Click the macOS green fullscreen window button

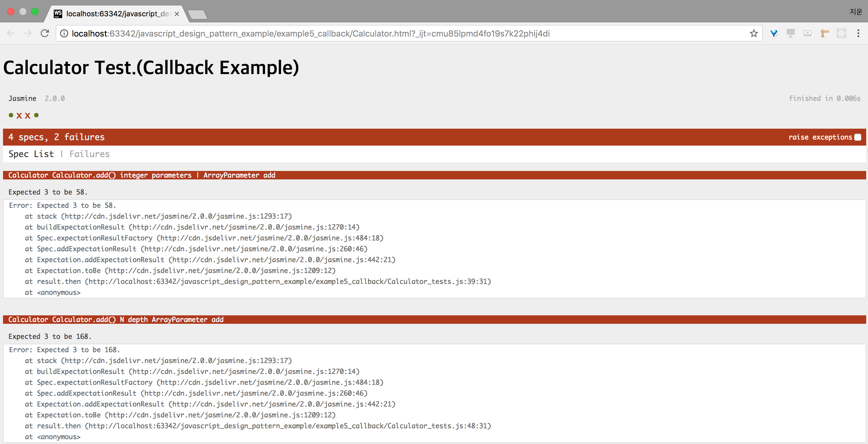point(35,12)
